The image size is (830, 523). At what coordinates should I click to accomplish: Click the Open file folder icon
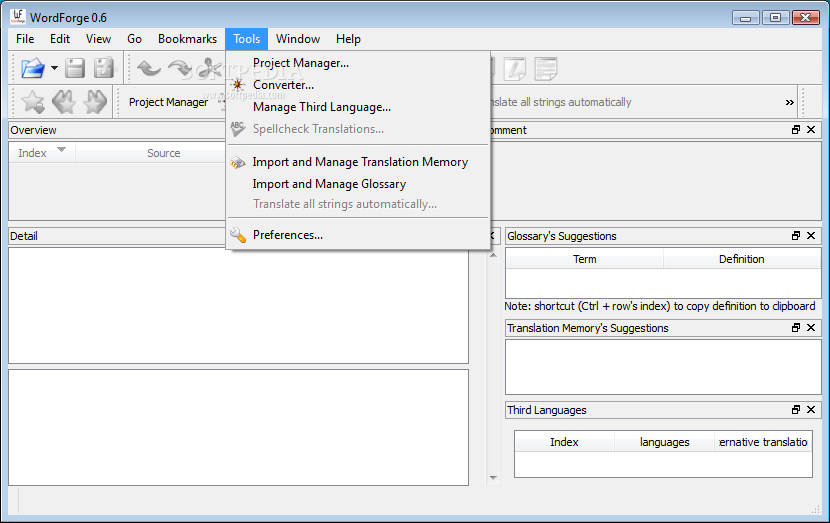point(33,68)
